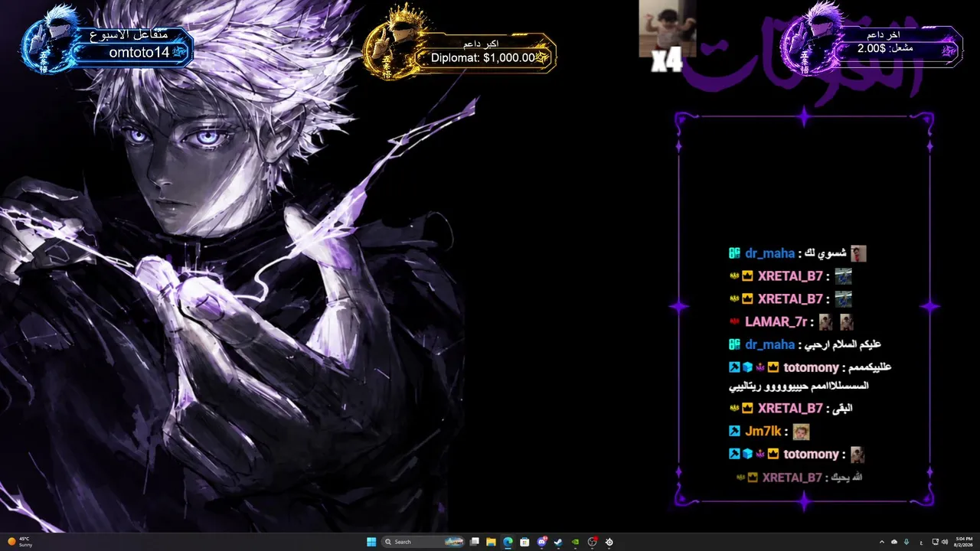This screenshot has width=980, height=551.
Task: Click the moderator sword badge beside Jm7lk
Action: pos(734,432)
